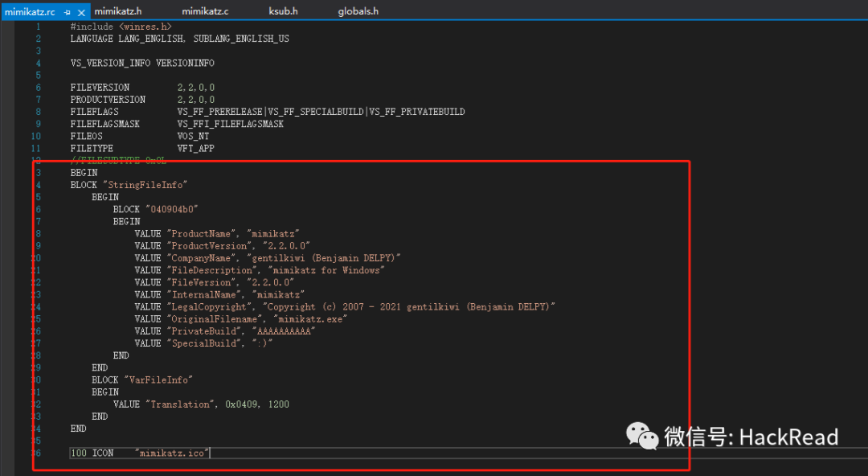Click the VOS_NT value
Image resolution: width=868 pixels, height=476 pixels.
(x=193, y=137)
